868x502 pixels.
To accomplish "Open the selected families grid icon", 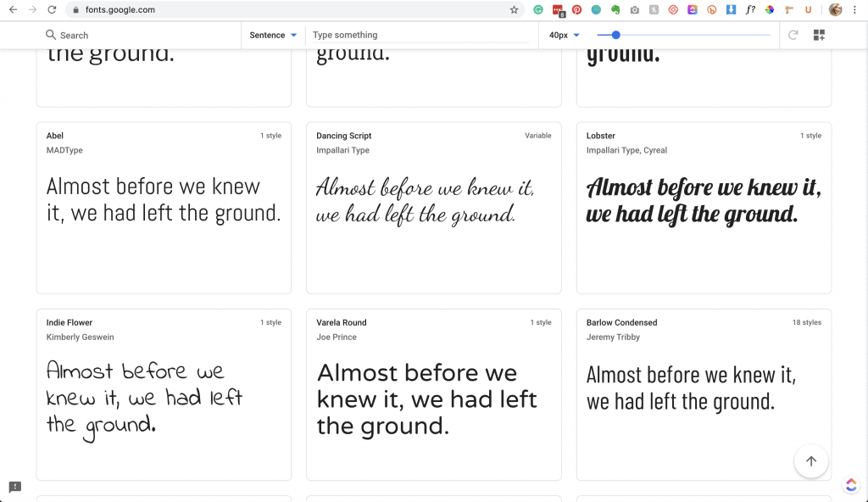I will tap(820, 35).
